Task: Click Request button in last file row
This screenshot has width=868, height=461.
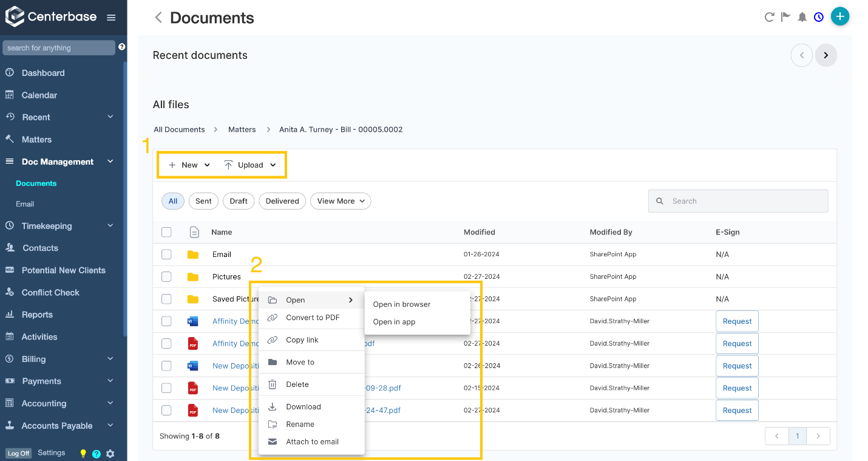Action: click(x=737, y=411)
